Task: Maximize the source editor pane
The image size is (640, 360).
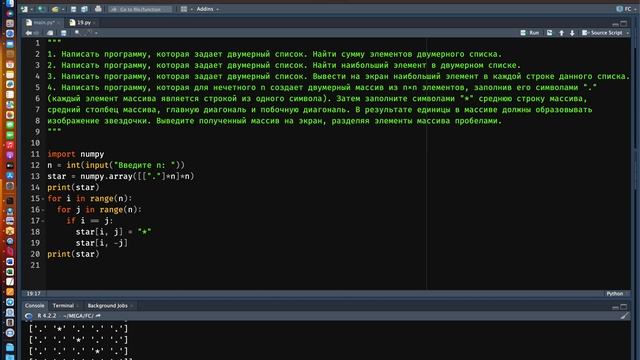Action: (x=624, y=24)
